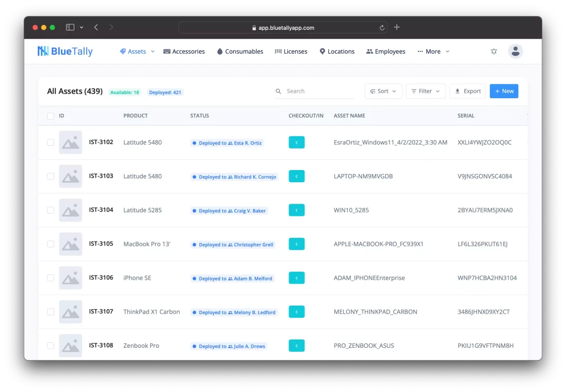This screenshot has width=566, height=392.
Task: Open the Filter dropdown
Action: tap(426, 91)
